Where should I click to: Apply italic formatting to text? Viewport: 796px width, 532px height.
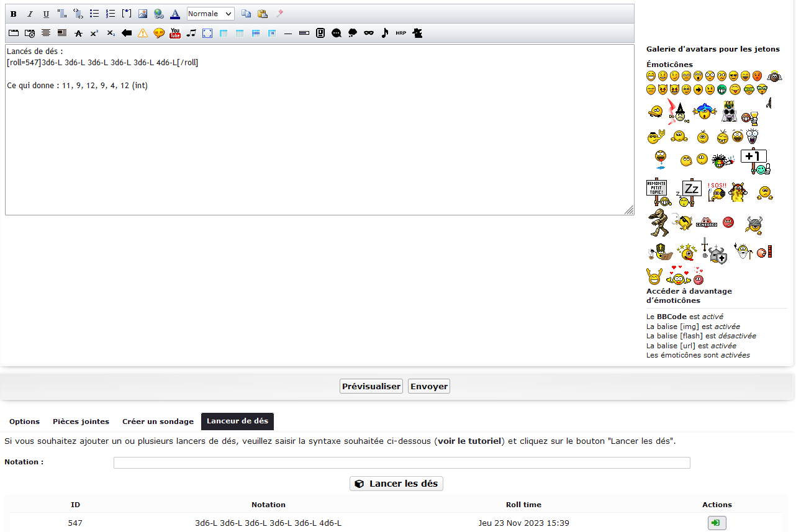pyautogui.click(x=30, y=14)
